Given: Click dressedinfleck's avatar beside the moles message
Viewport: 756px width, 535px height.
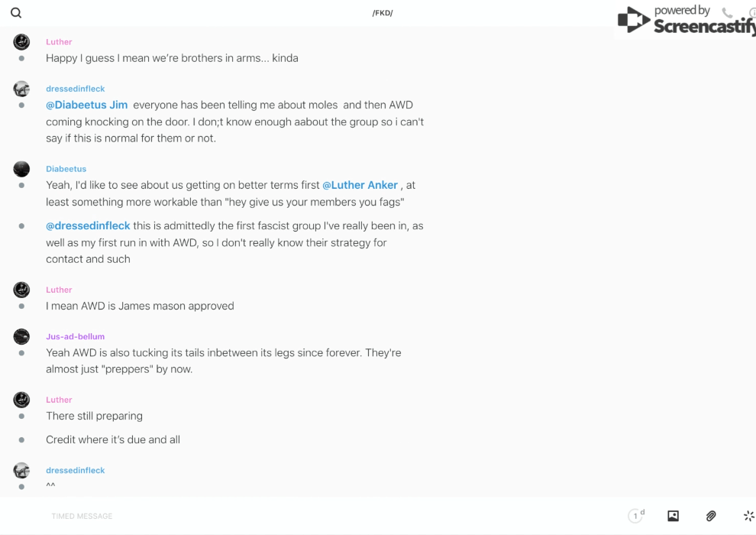Looking at the screenshot, I should 21,89.
